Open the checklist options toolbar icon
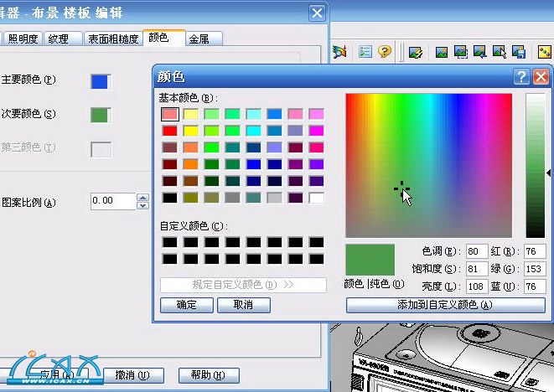 click(x=365, y=52)
